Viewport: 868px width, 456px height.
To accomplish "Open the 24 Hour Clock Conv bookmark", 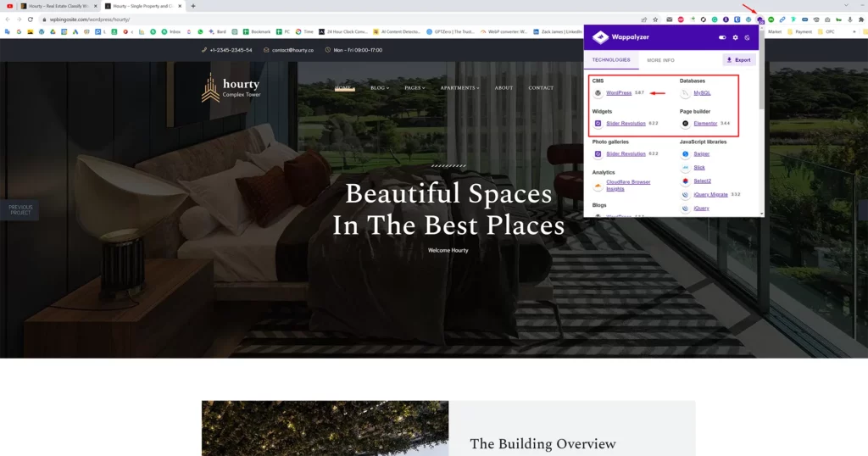I will (x=342, y=31).
